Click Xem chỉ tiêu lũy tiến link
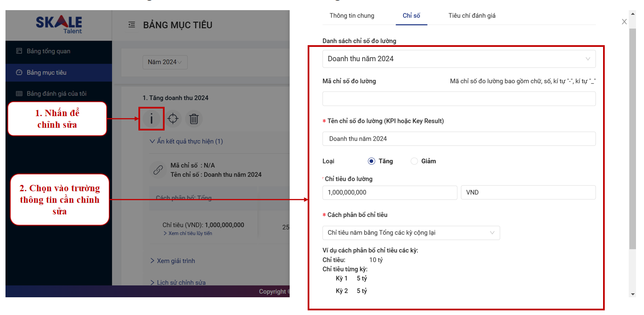 pos(187,234)
